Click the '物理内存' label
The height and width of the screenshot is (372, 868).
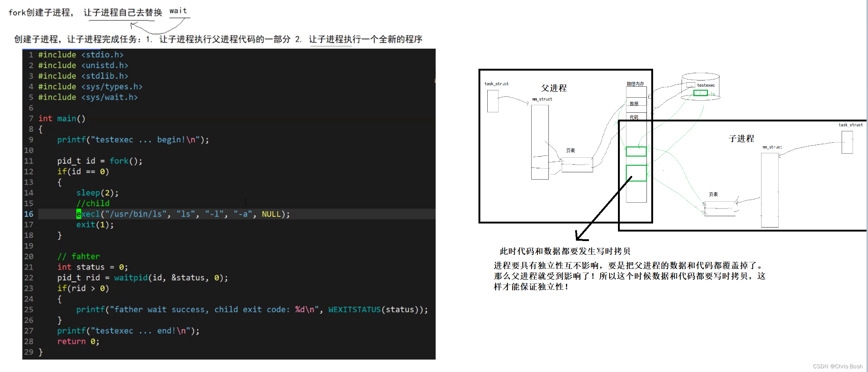635,84
